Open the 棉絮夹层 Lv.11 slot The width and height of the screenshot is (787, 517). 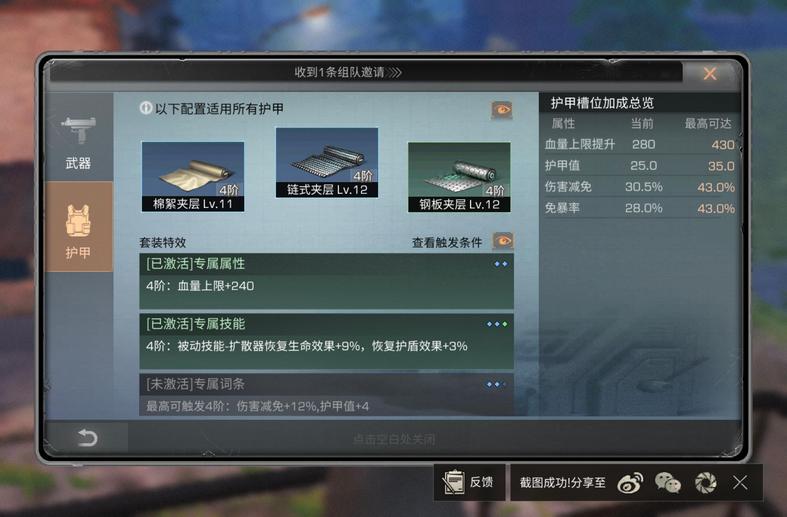tap(193, 177)
